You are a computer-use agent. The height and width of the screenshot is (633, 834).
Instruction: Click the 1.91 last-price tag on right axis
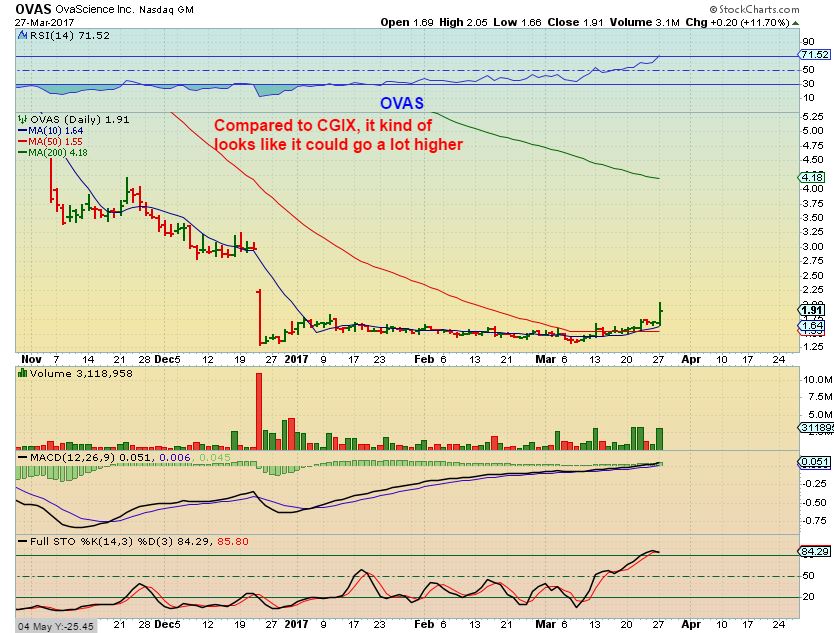[x=812, y=310]
